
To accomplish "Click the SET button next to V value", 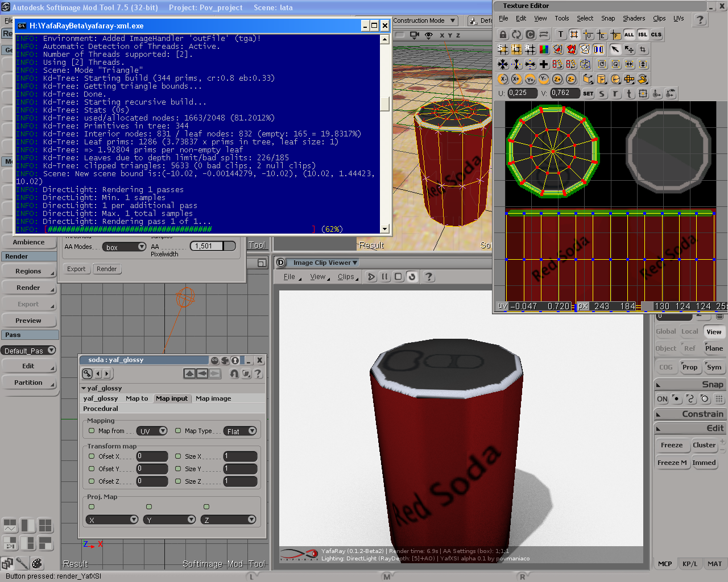I will (x=588, y=93).
